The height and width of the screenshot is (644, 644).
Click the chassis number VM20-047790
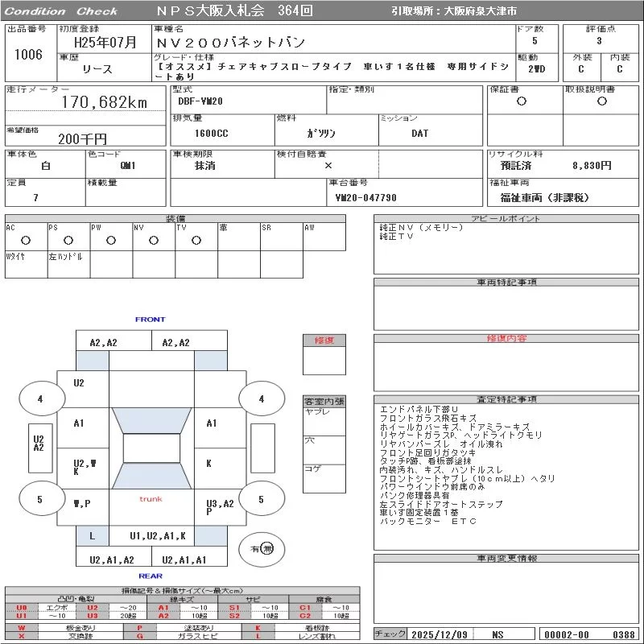coord(365,197)
